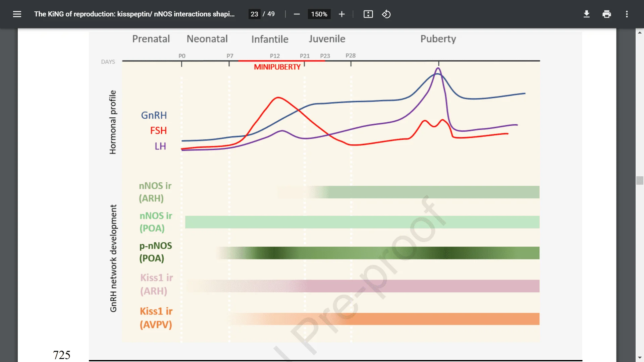Click the fit to page icon
This screenshot has height=362, width=644.
coord(368,14)
